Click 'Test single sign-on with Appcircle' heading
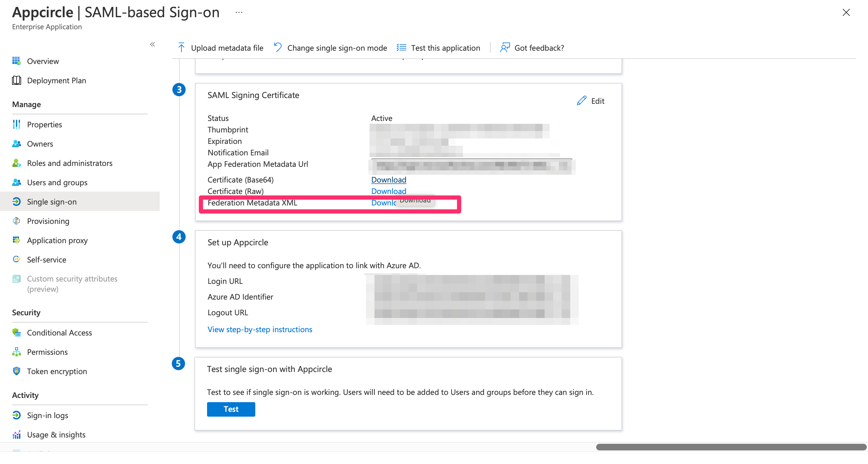Image resolution: width=868 pixels, height=464 pixels. point(269,369)
